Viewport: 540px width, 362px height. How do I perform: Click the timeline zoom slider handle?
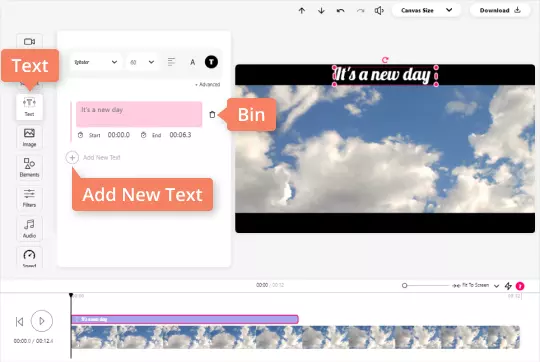405,286
